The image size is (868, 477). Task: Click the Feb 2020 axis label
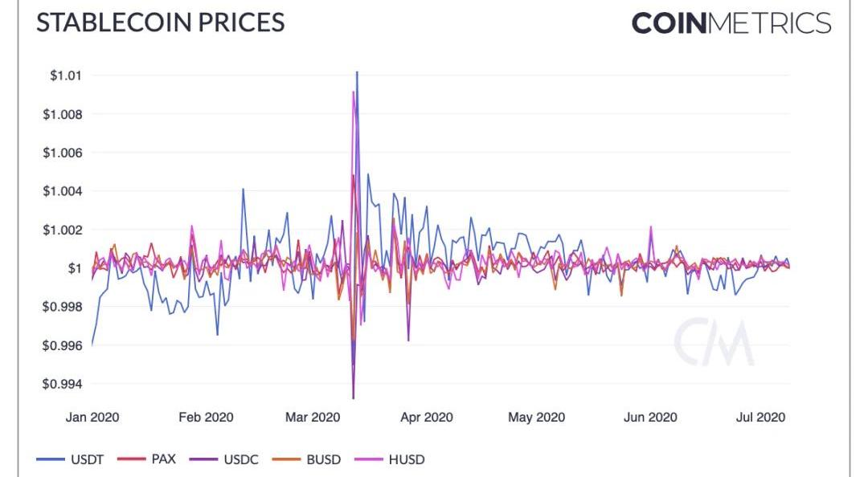206,418
